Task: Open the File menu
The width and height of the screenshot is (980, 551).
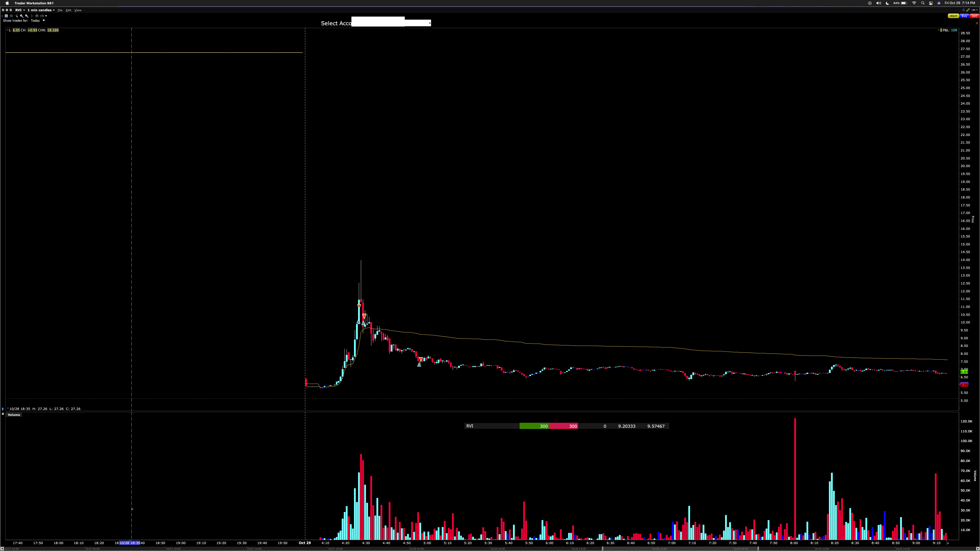Action: [x=60, y=10]
